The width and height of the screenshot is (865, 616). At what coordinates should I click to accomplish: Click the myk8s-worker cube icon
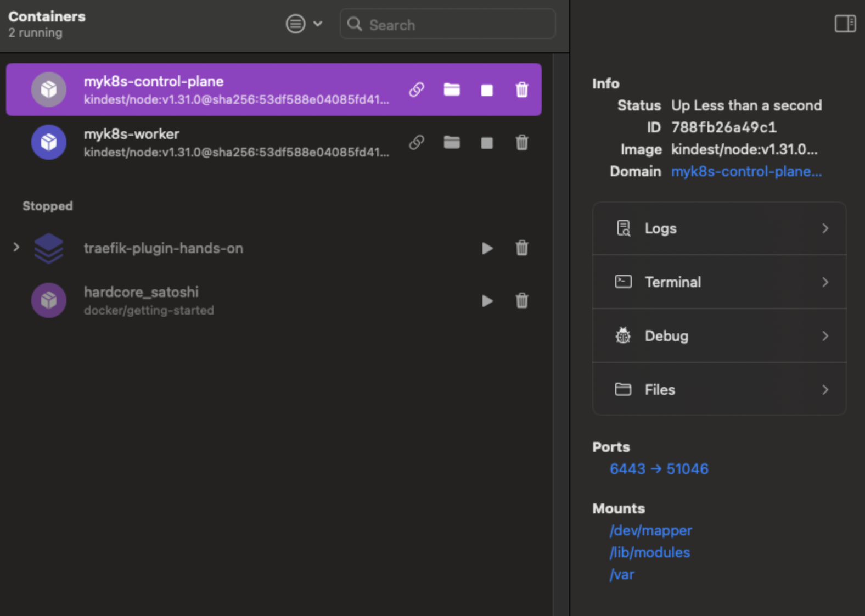[49, 142]
